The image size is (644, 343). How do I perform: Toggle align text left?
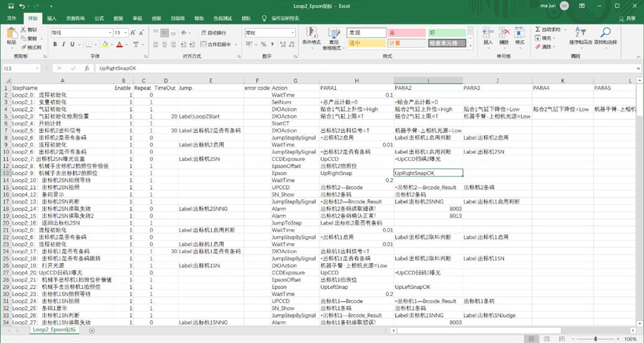(x=156, y=45)
